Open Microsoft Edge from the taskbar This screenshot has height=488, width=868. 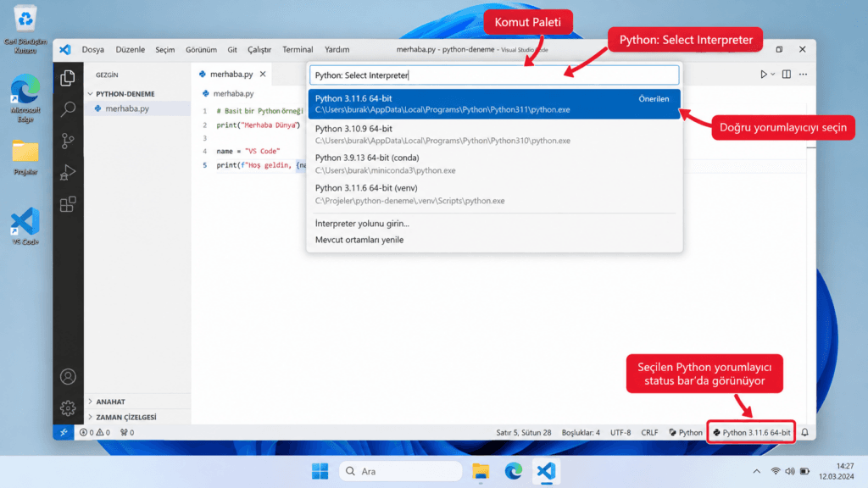click(x=513, y=471)
